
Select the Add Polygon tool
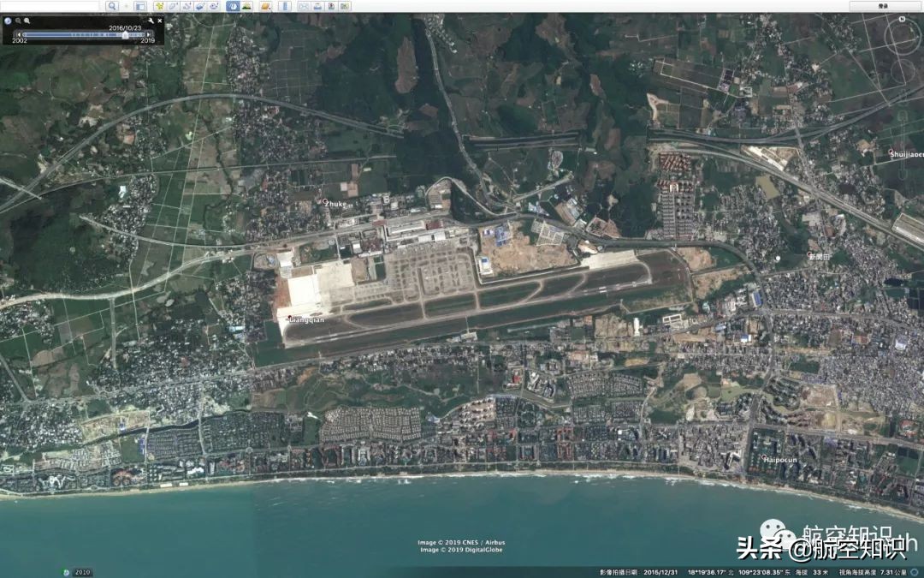(x=173, y=6)
